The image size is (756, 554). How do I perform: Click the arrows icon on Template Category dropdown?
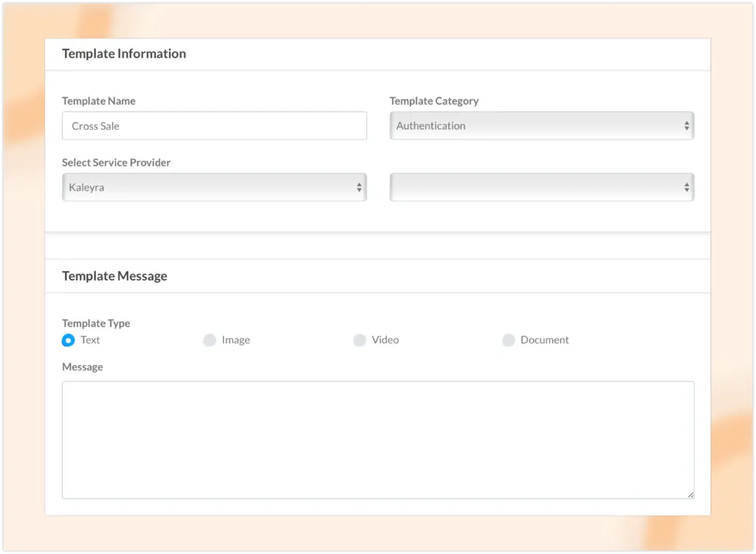[687, 126]
